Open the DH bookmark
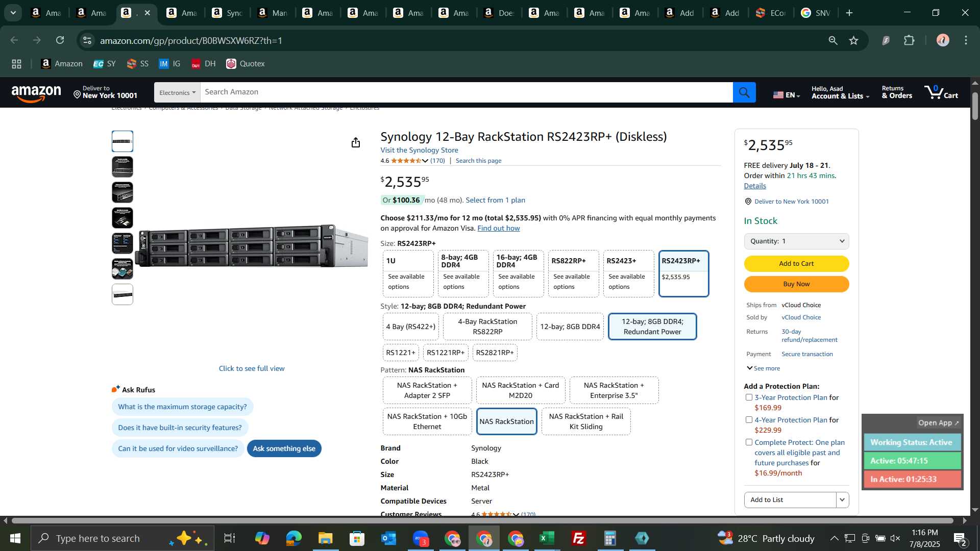980x551 pixels. click(x=204, y=64)
